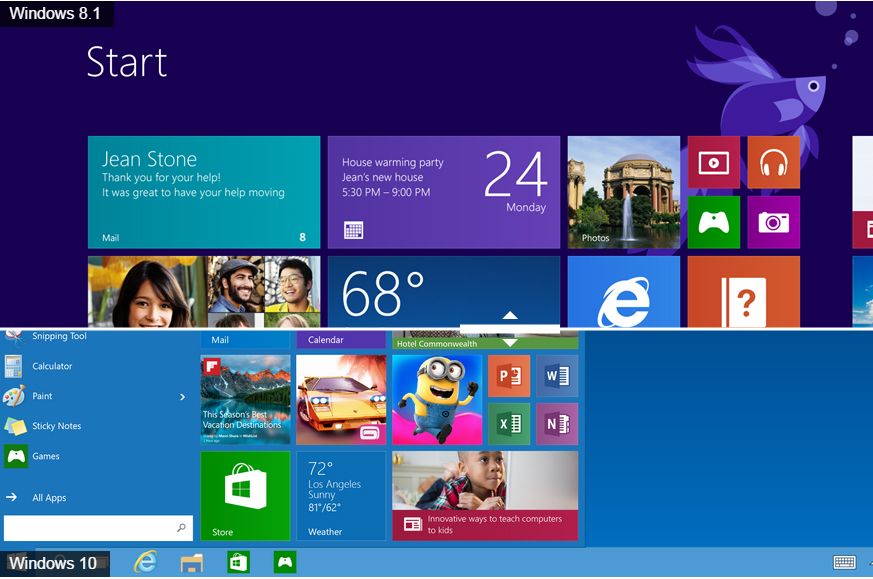
Task: Open the Photos tile thumbnail
Action: [624, 192]
